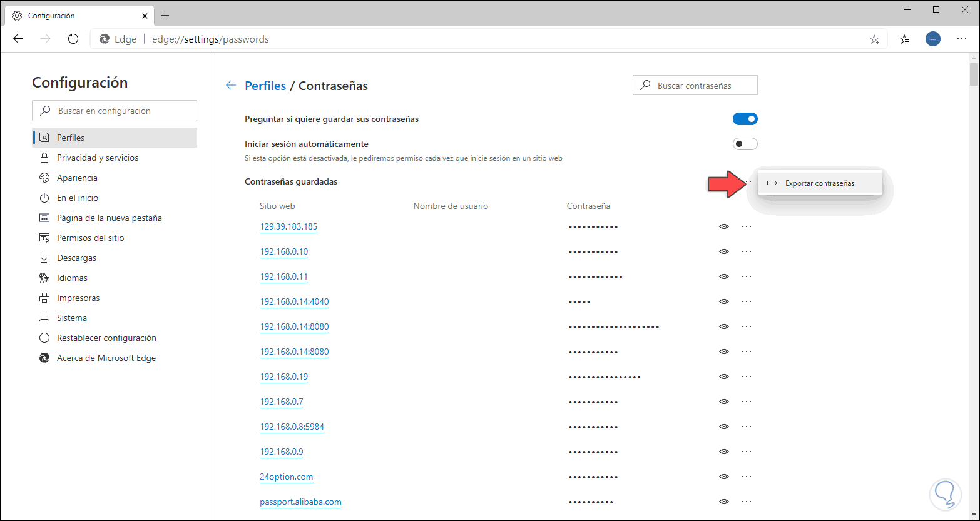Click the back navigation arrow in toolbar
This screenshot has width=980, height=521.
[x=18, y=39]
